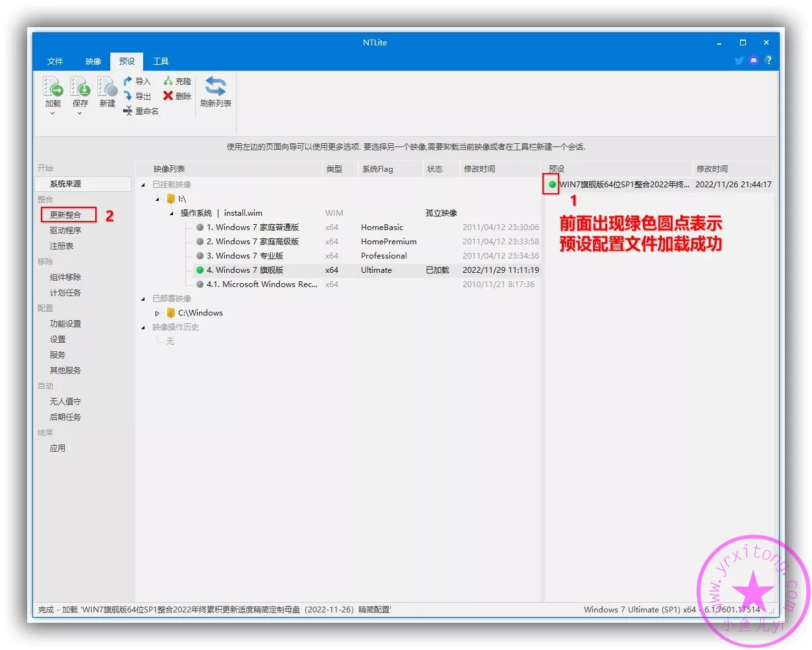Click the red 删除 (Delete) toolbar item
Screen dimensions: 812x650
coord(177,96)
